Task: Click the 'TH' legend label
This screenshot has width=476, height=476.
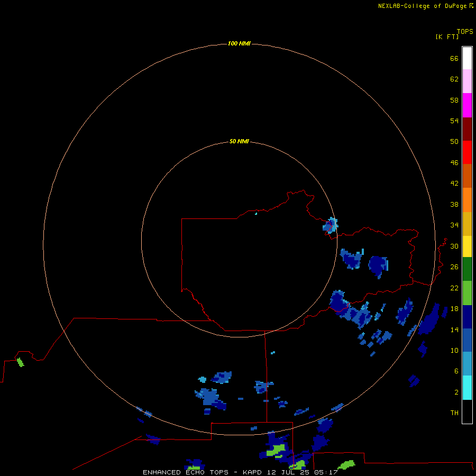Action: click(x=454, y=413)
